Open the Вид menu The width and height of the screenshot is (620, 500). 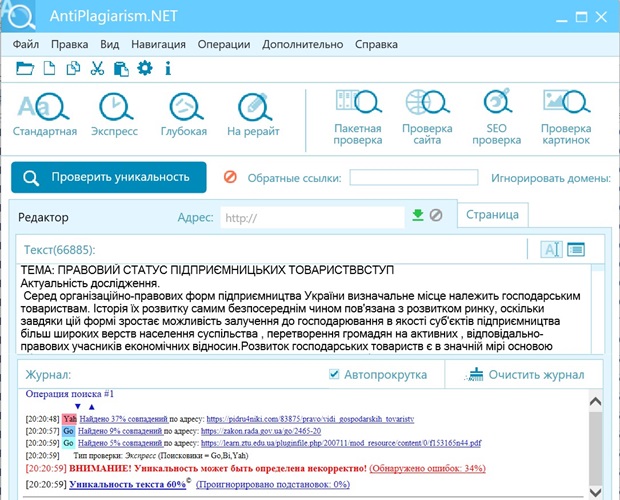pos(110,44)
